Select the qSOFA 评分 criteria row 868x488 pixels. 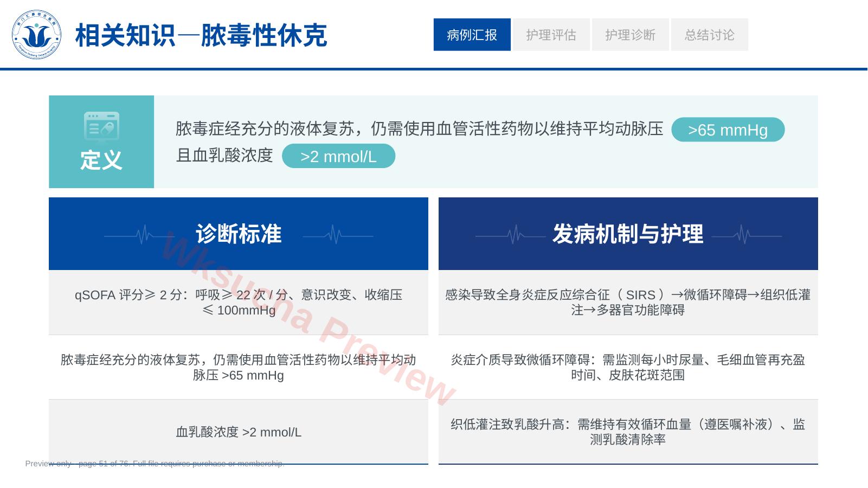click(x=239, y=303)
